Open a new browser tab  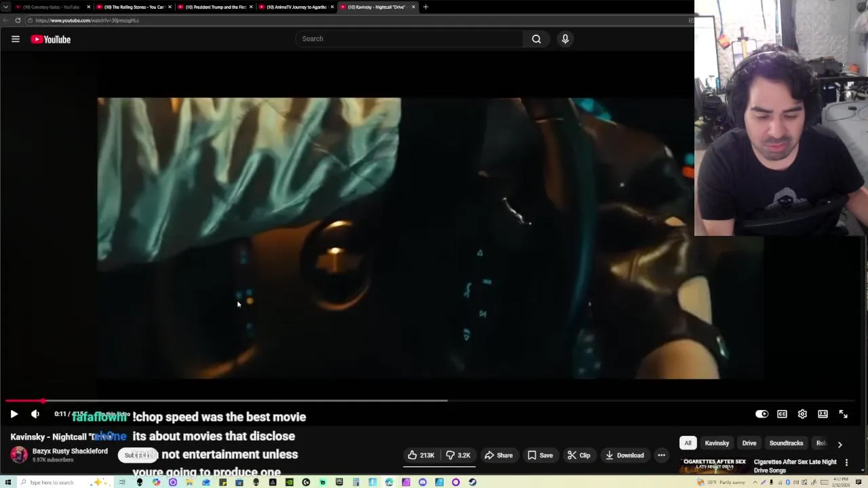(x=425, y=7)
